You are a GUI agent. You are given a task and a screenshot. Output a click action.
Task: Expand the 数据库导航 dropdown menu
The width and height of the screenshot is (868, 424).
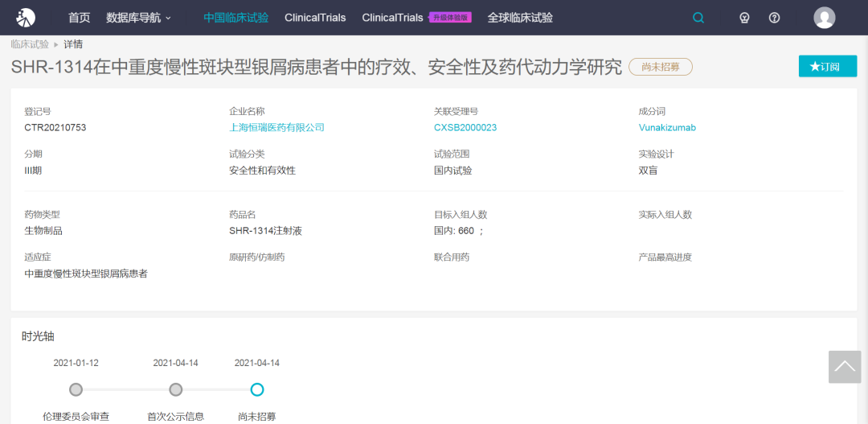click(138, 18)
